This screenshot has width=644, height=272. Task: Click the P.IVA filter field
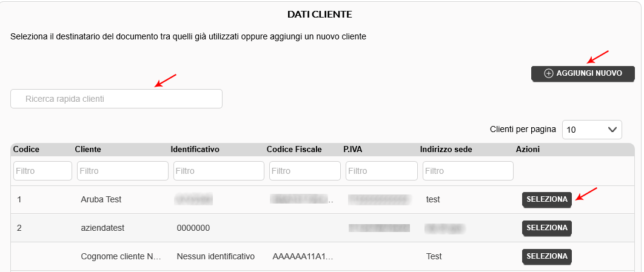pos(381,171)
